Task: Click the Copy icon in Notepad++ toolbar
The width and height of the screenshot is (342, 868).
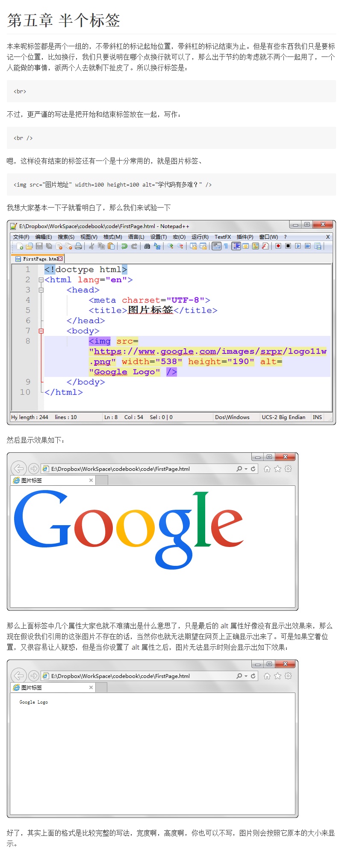Action: [x=101, y=246]
